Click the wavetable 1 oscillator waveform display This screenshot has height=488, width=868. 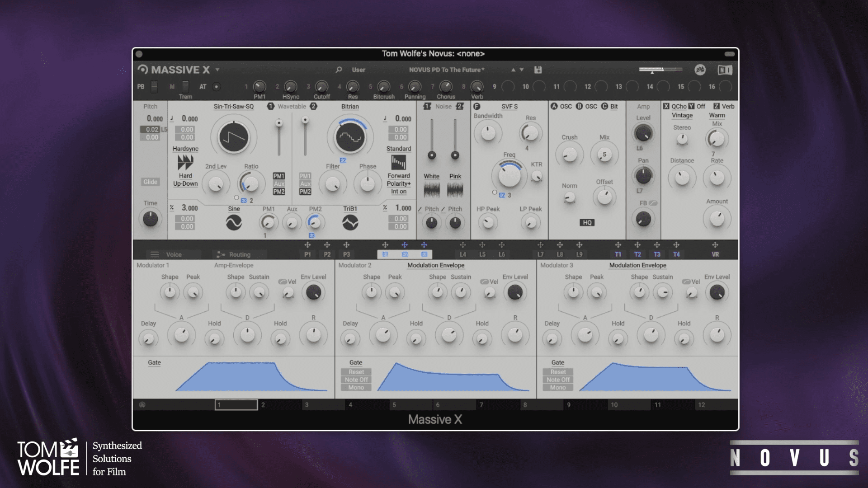[234, 137]
